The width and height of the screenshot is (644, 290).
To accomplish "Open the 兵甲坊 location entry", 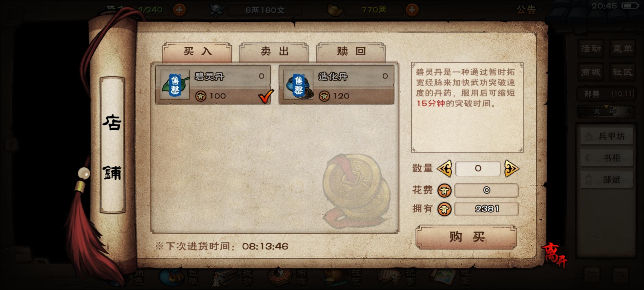I will [607, 136].
